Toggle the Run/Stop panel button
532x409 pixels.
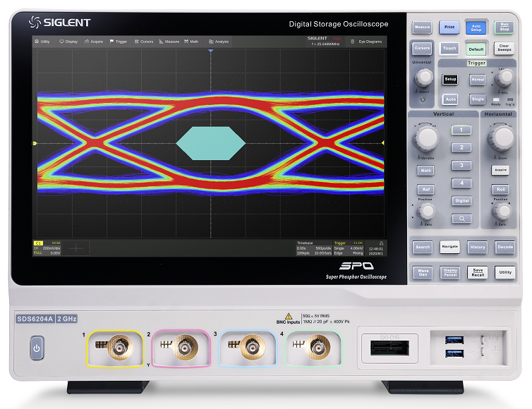click(504, 27)
